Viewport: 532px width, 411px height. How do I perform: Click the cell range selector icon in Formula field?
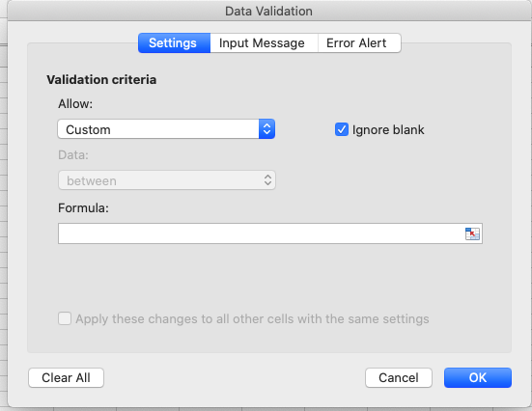(472, 233)
